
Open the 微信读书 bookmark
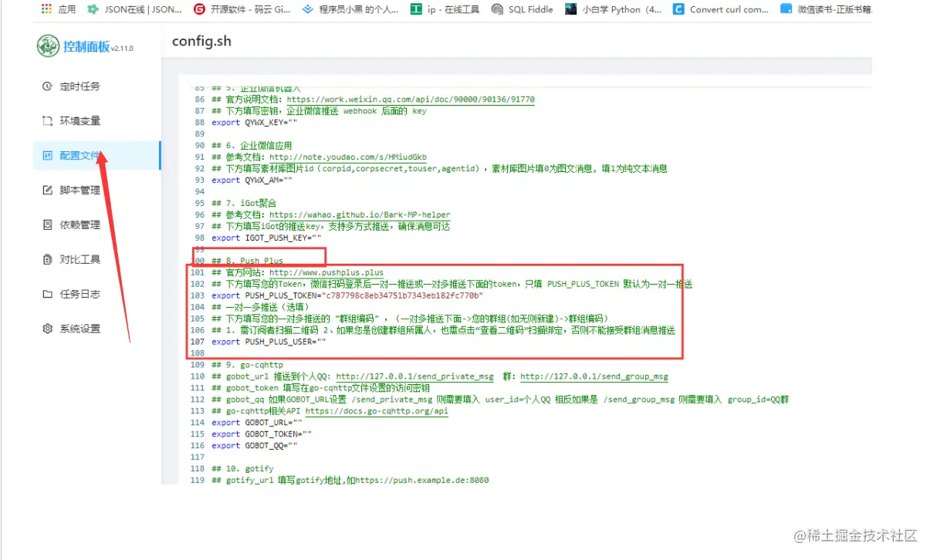[826, 9]
